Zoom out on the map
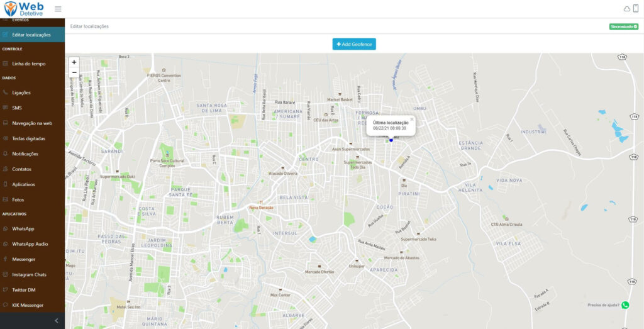The image size is (644, 329). click(74, 72)
